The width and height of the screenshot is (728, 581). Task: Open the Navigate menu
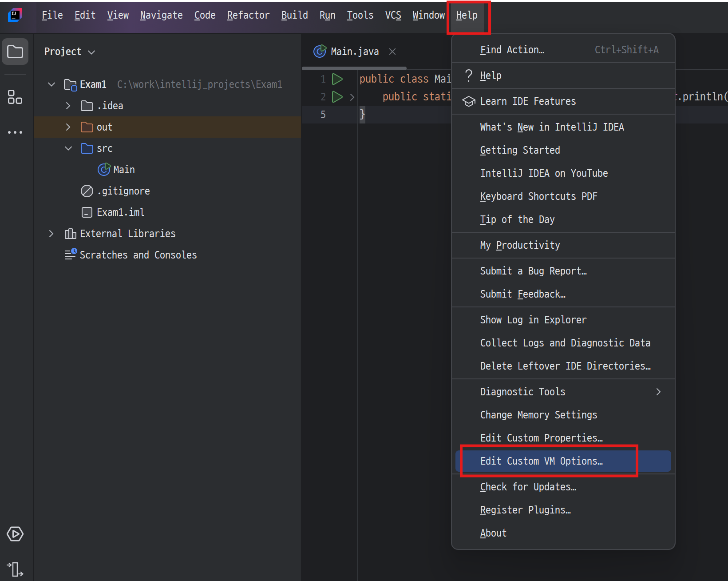point(161,15)
